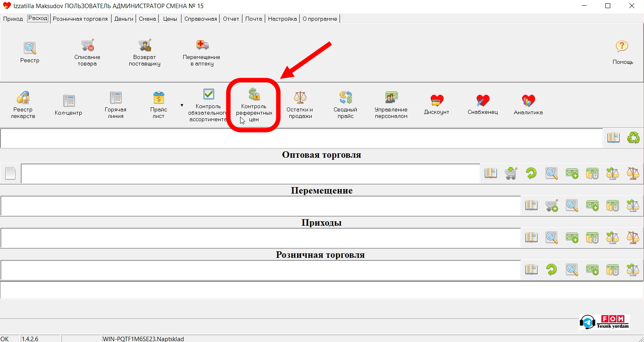
Task: Click the banknote plus icon in Приходы row
Action: (572, 237)
